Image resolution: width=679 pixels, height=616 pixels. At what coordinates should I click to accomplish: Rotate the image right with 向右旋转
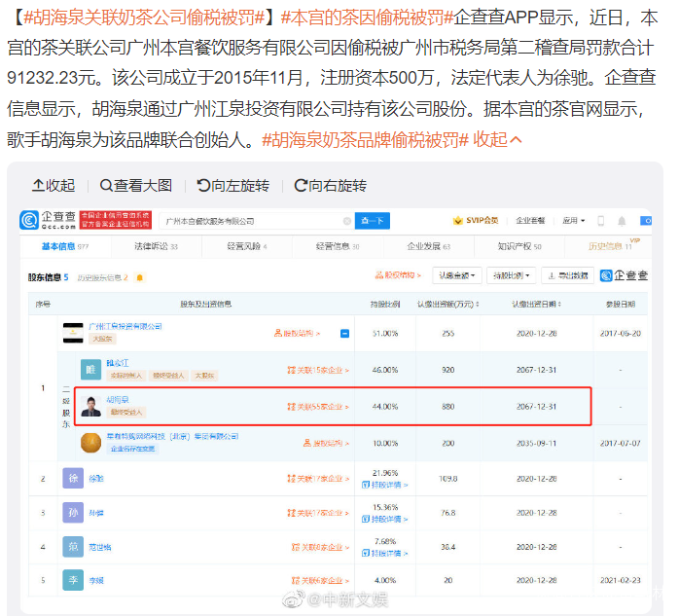[329, 185]
